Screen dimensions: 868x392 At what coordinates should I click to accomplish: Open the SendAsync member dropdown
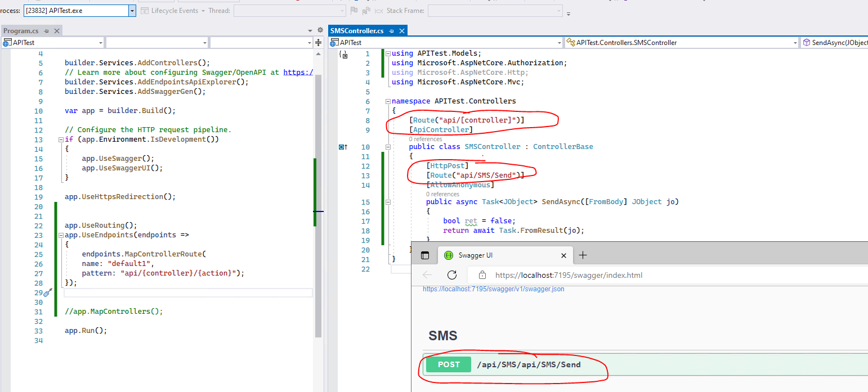[x=834, y=43]
